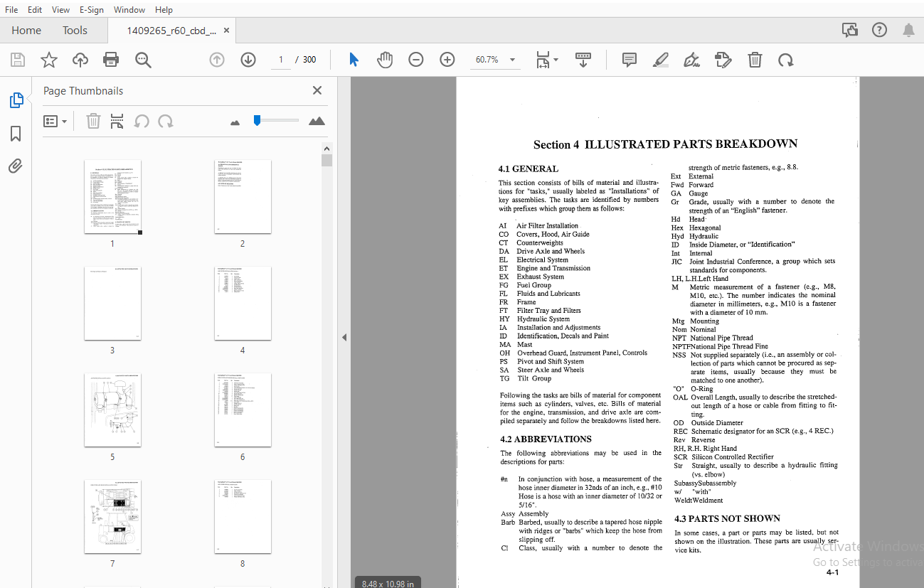Viewport: 924px width, 588px height.
Task: Save the file with the floppy icon
Action: click(x=17, y=60)
